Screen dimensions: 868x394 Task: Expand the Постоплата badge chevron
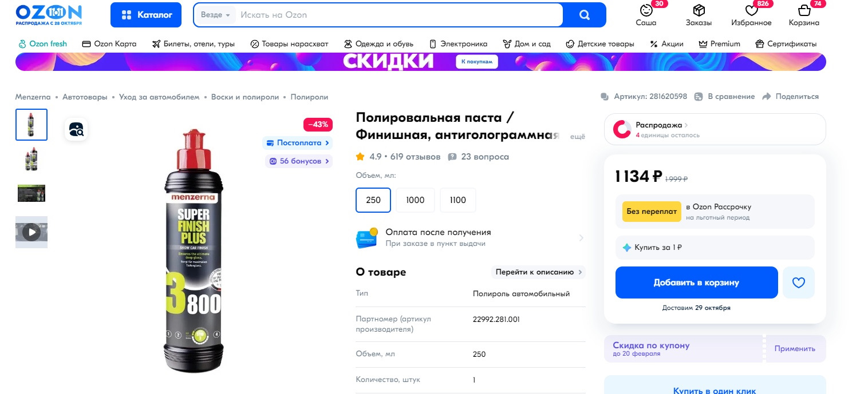pyautogui.click(x=327, y=143)
